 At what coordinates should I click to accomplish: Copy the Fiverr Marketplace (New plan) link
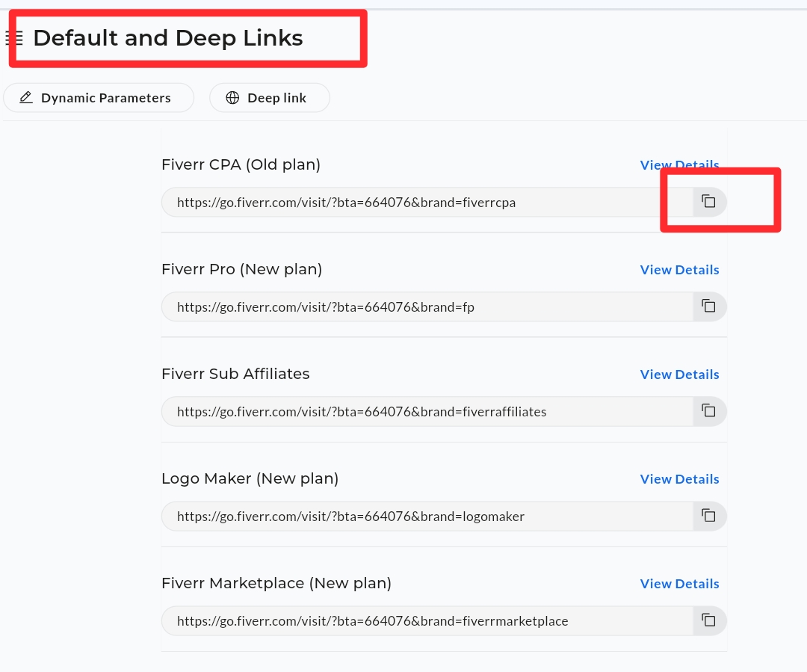[x=709, y=620]
